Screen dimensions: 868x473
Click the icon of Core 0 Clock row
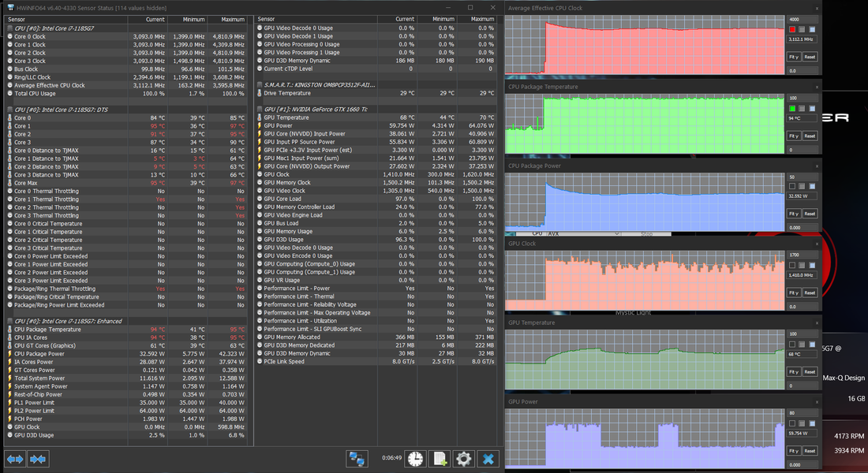10,36
